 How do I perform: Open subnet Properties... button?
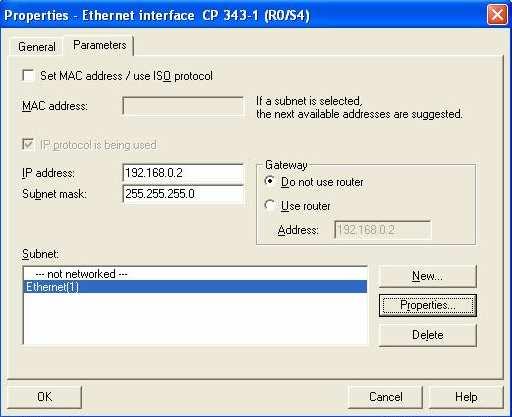coord(428,305)
